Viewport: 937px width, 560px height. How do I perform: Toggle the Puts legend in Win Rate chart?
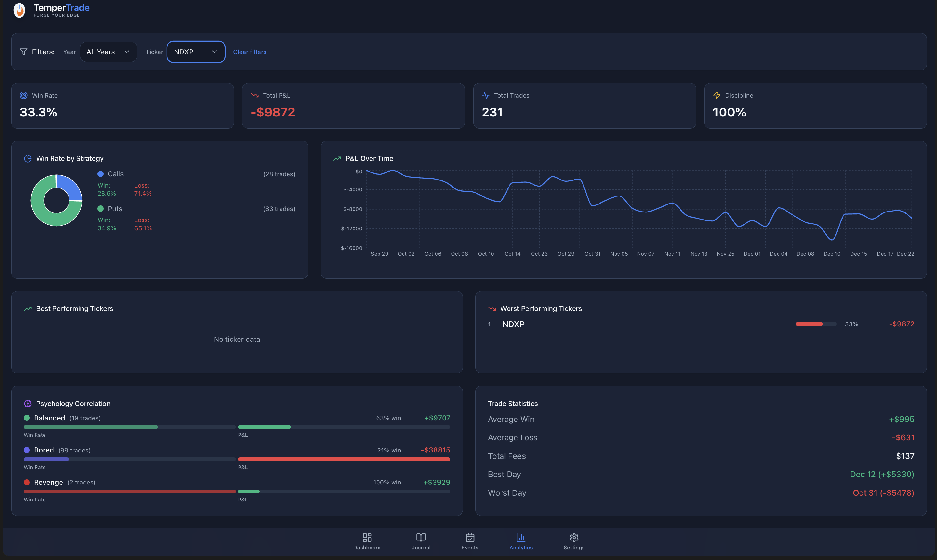pos(110,208)
